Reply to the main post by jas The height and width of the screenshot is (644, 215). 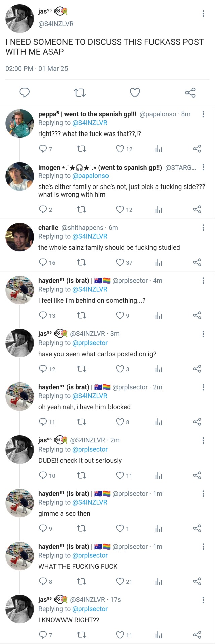25,92
